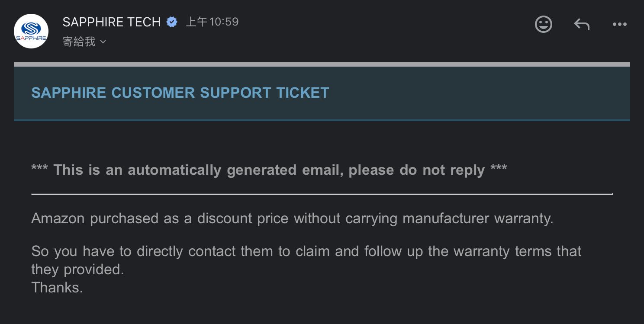This screenshot has width=644, height=324.
Task: Click the 上午10:59 timestamp
Action: point(212,22)
